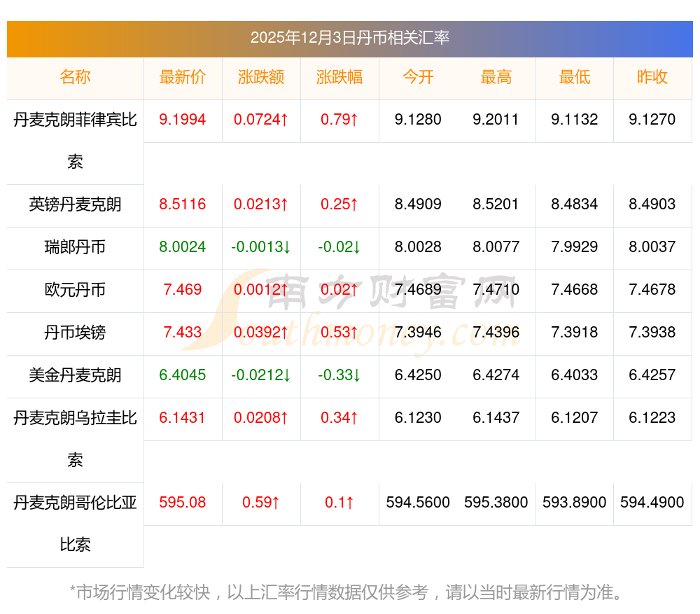The image size is (700, 614).
Task: Click the 涨跌幅 column header
Action: [339, 77]
